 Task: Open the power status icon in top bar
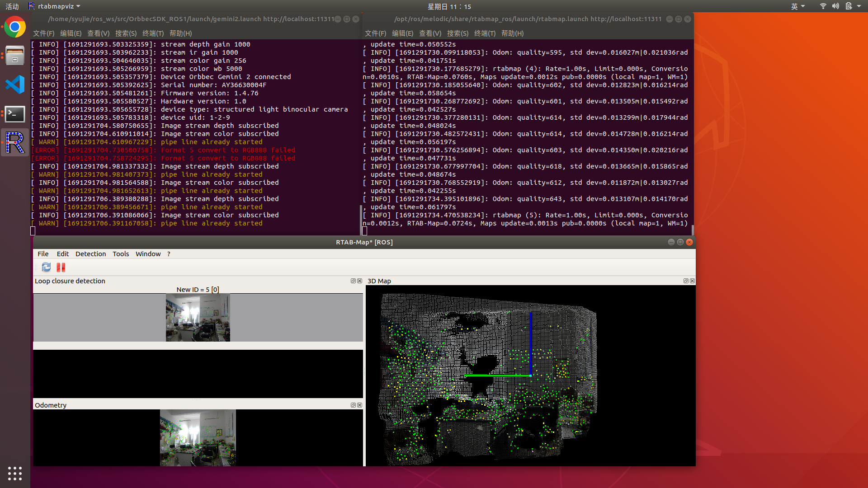pyautogui.click(x=849, y=6)
